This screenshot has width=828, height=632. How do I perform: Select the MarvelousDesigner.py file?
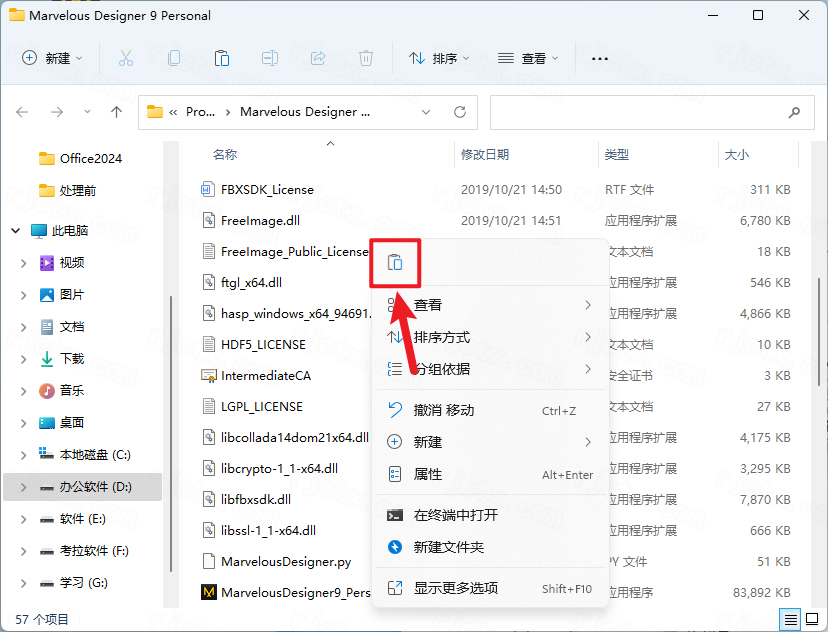click(276, 561)
